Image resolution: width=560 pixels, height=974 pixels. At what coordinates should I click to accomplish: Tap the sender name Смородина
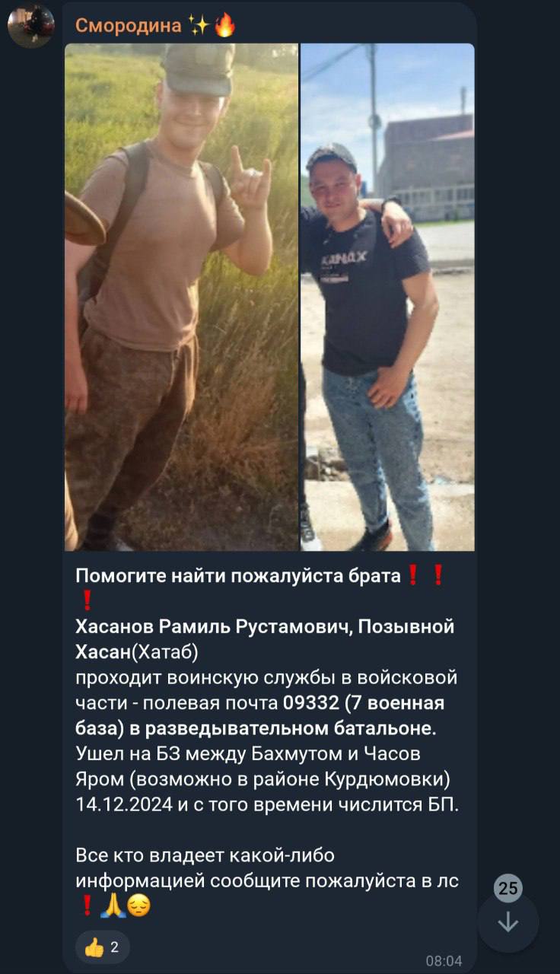click(x=129, y=26)
